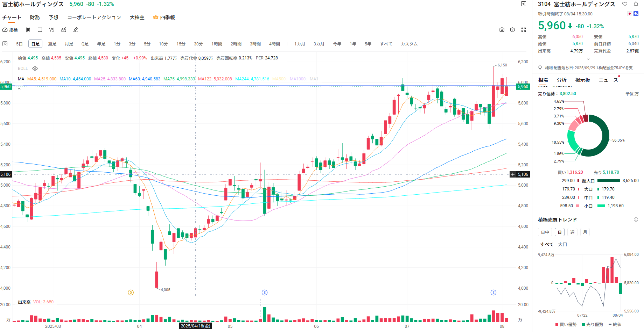Open info icon for 積極売買トレンド

pos(636,219)
